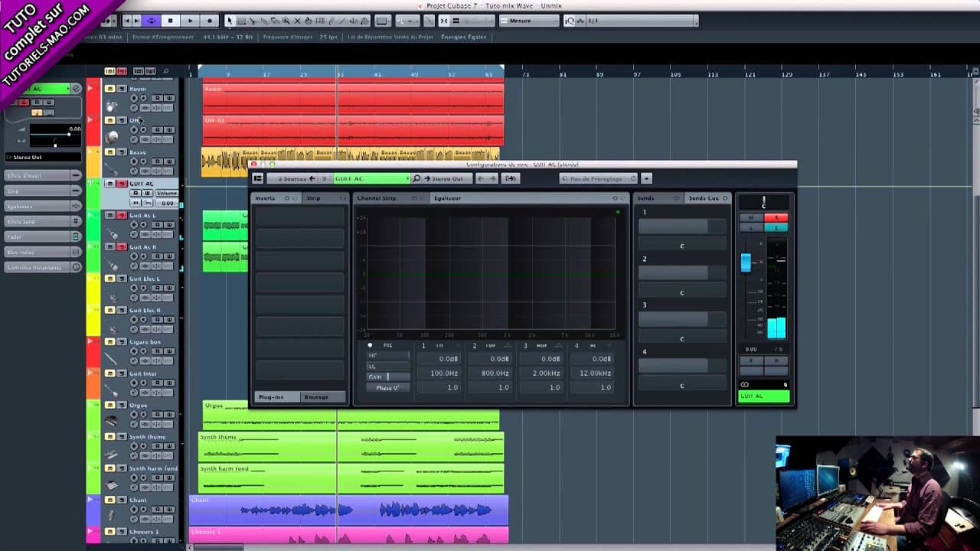Toggle the Cycle loop button in the toolbar
The height and width of the screenshot is (551, 980).
(152, 21)
